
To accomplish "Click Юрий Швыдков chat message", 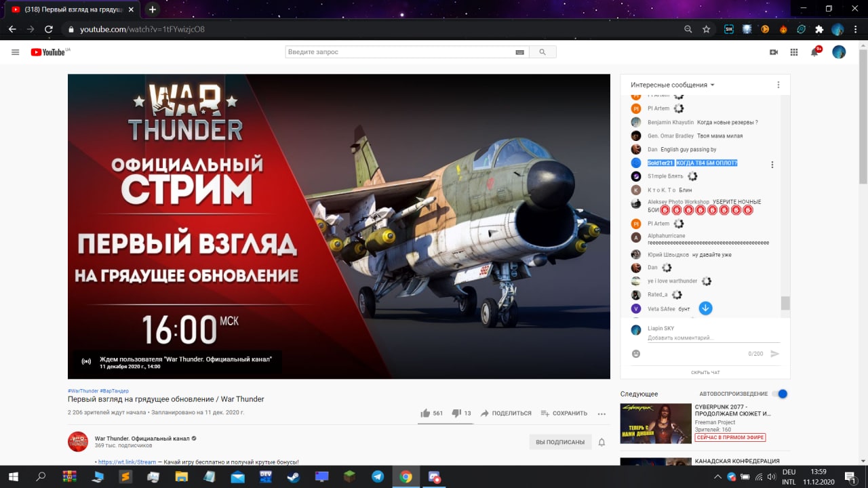I will click(711, 255).
